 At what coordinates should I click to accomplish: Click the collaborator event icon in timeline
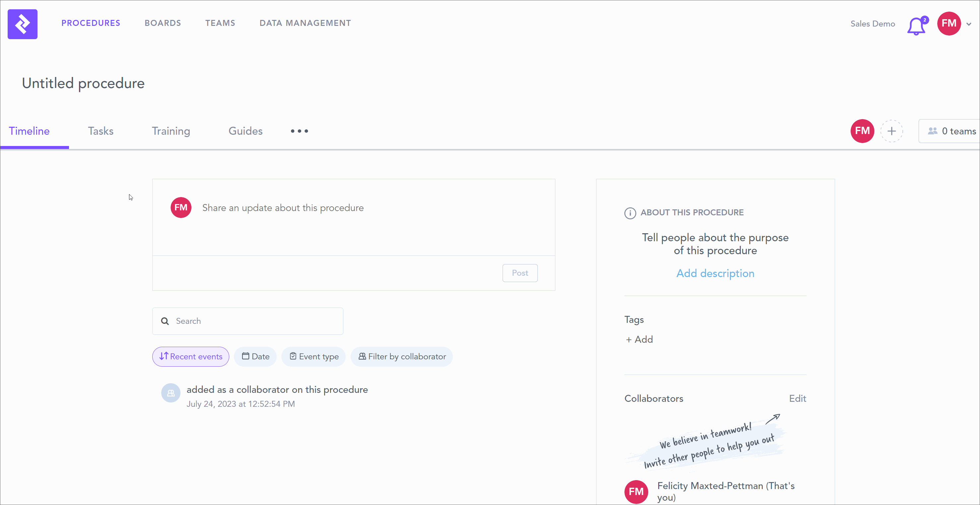[171, 393]
